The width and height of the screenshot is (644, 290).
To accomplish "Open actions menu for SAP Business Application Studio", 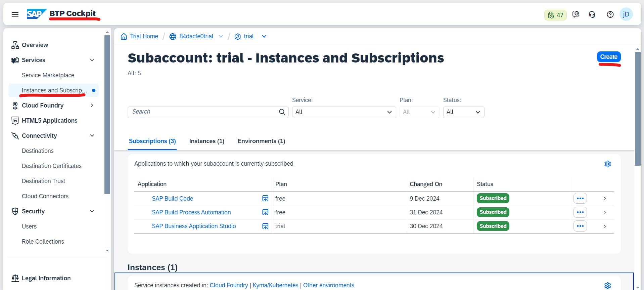I will 580,226.
